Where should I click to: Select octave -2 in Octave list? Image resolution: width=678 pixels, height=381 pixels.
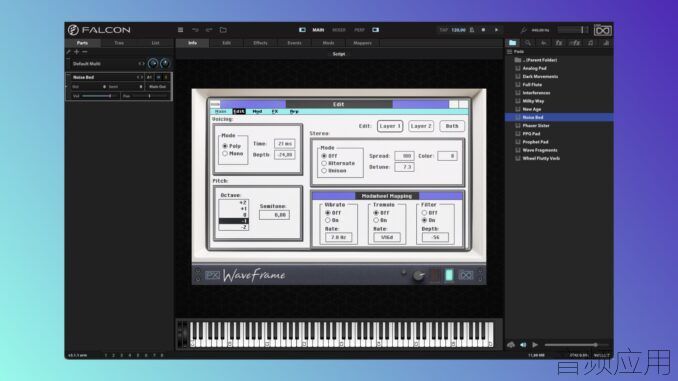click(233, 227)
